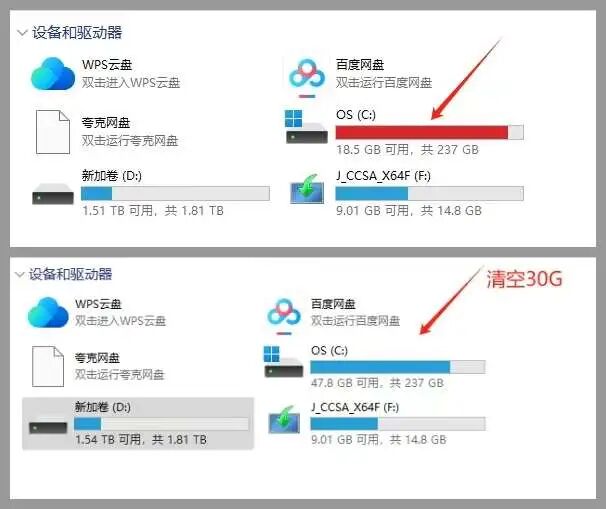Select OS (C:) drive icon showing 47.8 GB free
Viewport: 606px width, 509px height.
(283, 361)
